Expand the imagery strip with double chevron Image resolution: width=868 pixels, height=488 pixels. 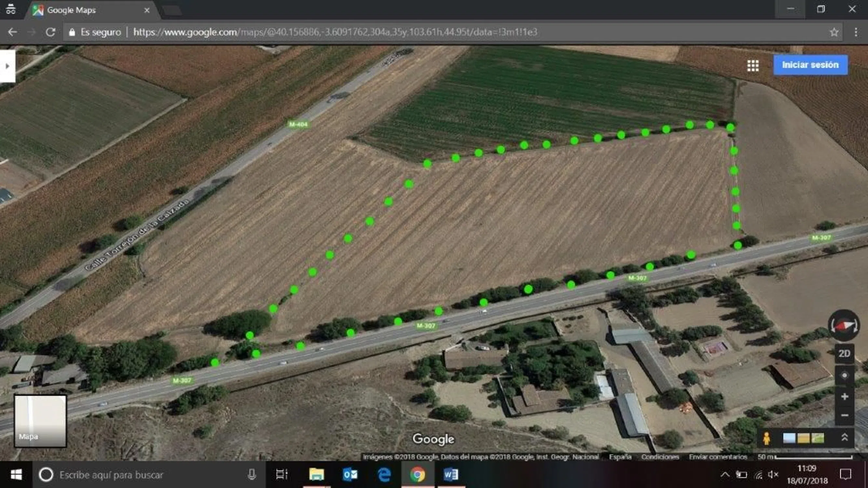click(845, 438)
